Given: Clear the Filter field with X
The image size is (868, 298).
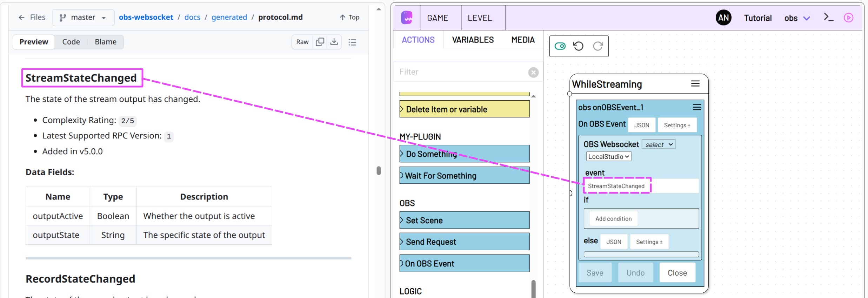Looking at the screenshot, I should 533,72.
